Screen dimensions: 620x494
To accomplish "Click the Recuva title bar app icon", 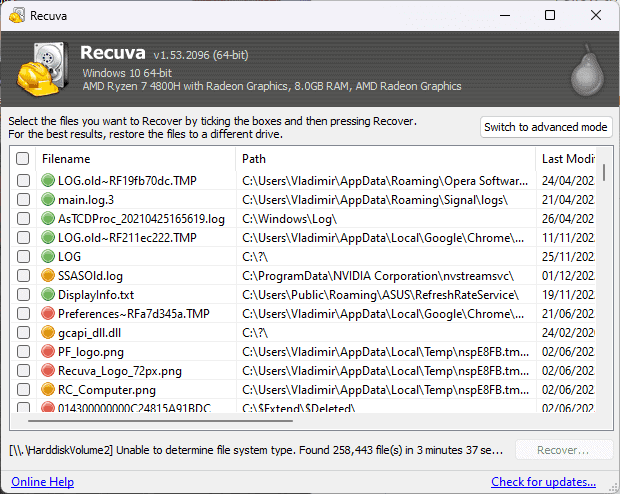I will [17, 16].
